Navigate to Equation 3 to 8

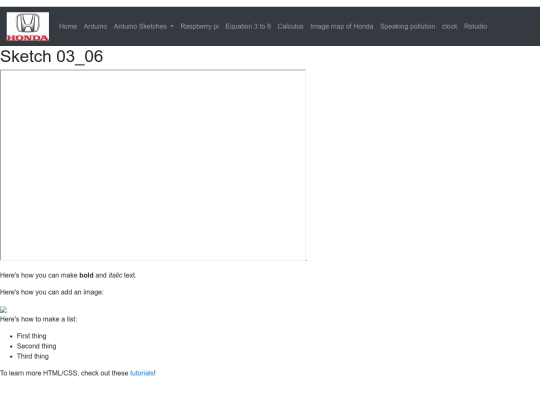[x=248, y=27]
